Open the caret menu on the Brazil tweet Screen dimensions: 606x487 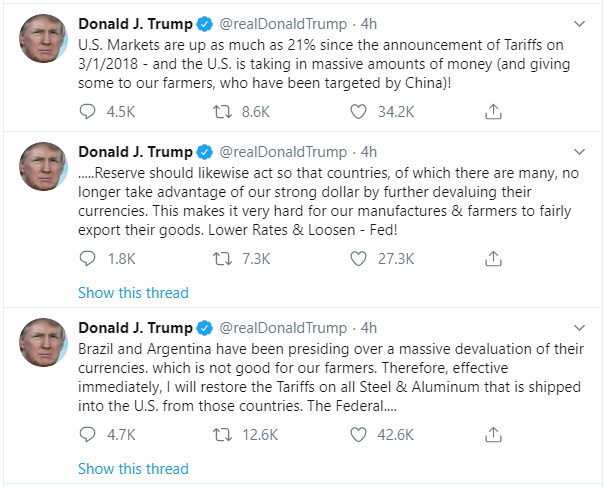click(580, 327)
